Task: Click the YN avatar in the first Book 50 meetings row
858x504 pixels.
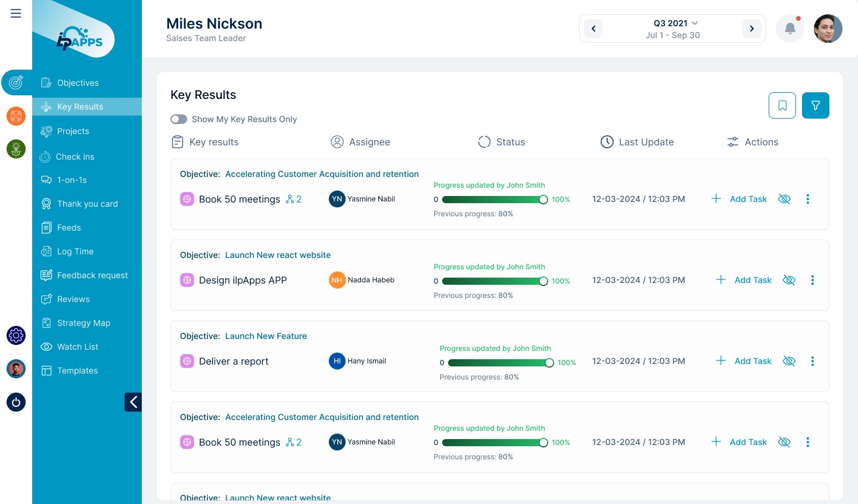Action: pyautogui.click(x=337, y=199)
